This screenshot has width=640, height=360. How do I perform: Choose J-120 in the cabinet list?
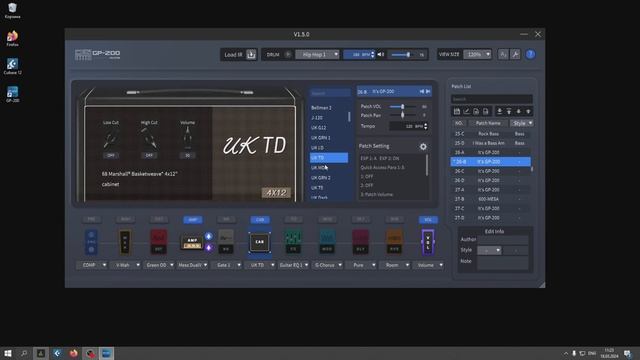pos(329,118)
